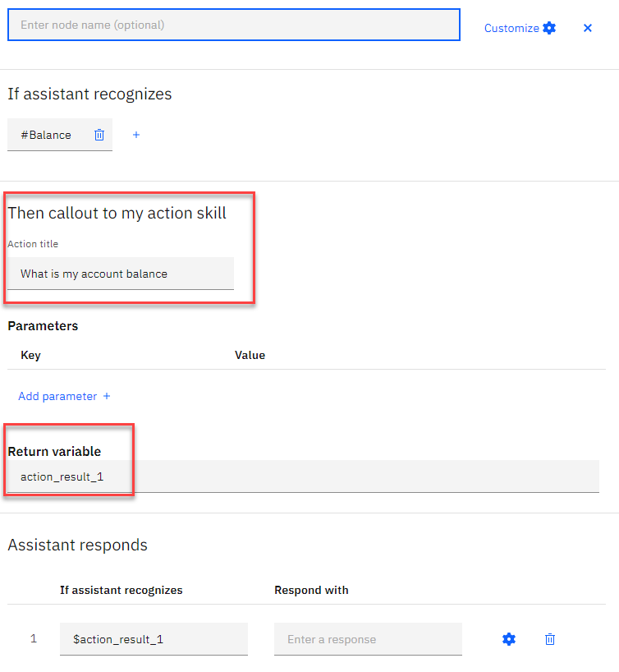Select response row number 1

coord(34,639)
